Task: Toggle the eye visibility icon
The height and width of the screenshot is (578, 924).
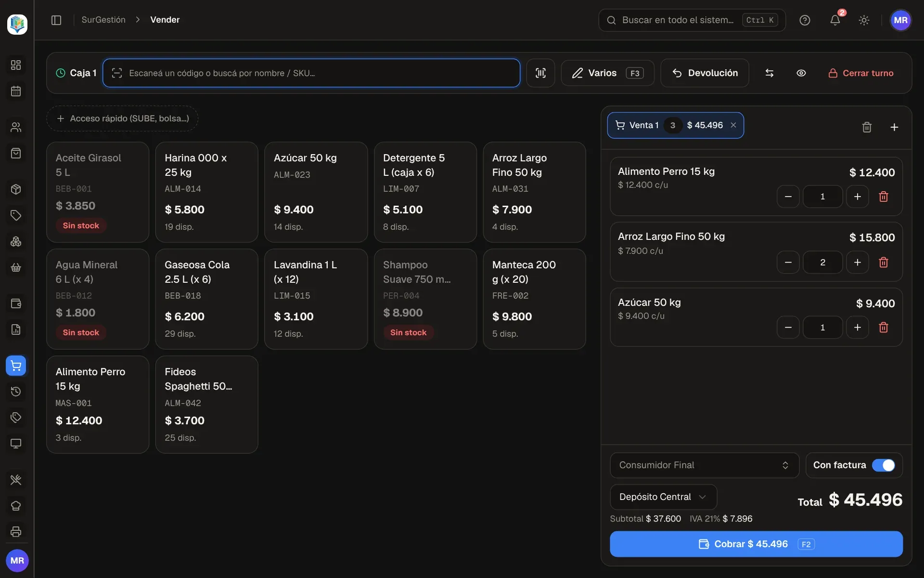Action: pyautogui.click(x=801, y=73)
